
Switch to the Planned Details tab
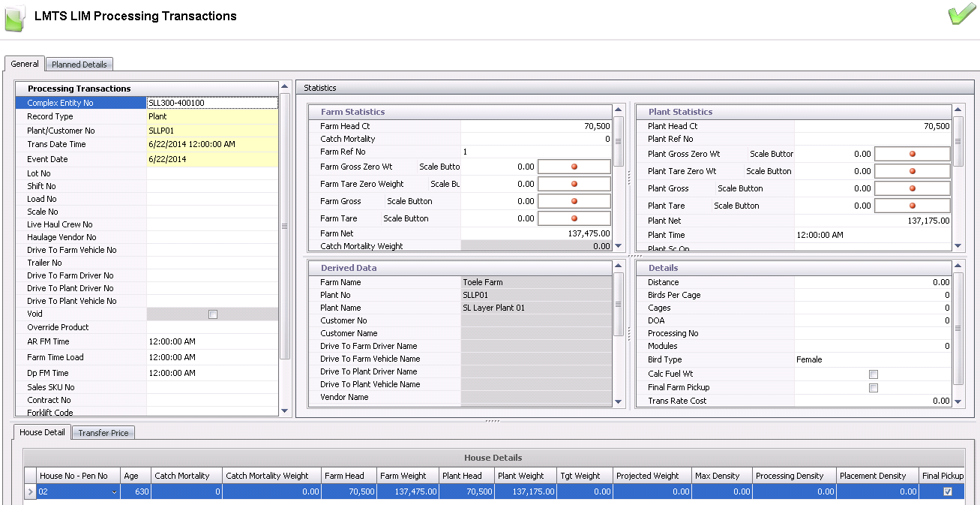tap(79, 65)
